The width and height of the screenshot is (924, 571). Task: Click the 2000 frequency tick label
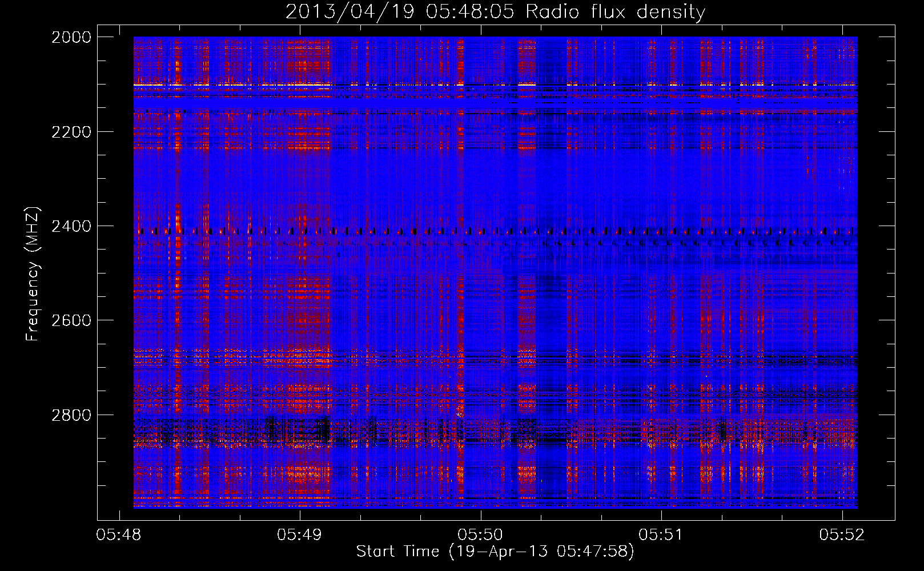click(x=71, y=37)
